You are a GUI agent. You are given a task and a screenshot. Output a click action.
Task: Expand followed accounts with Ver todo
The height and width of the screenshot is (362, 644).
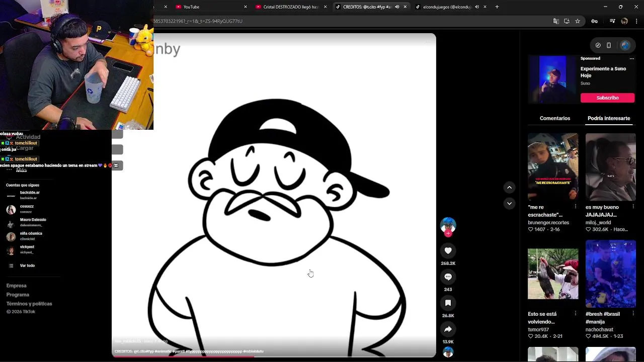pyautogui.click(x=27, y=265)
